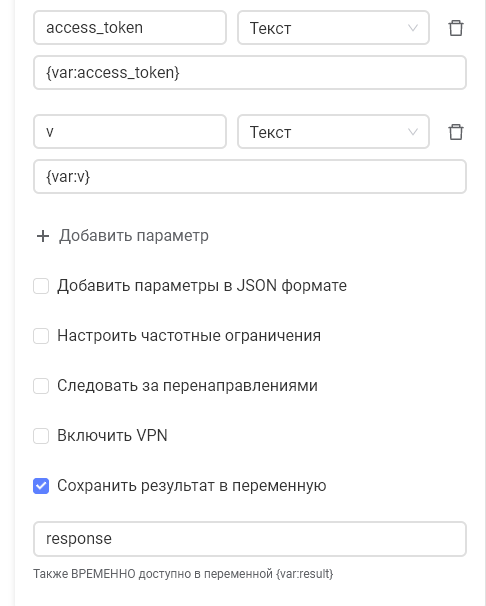Select the v parameter name field

click(x=130, y=132)
